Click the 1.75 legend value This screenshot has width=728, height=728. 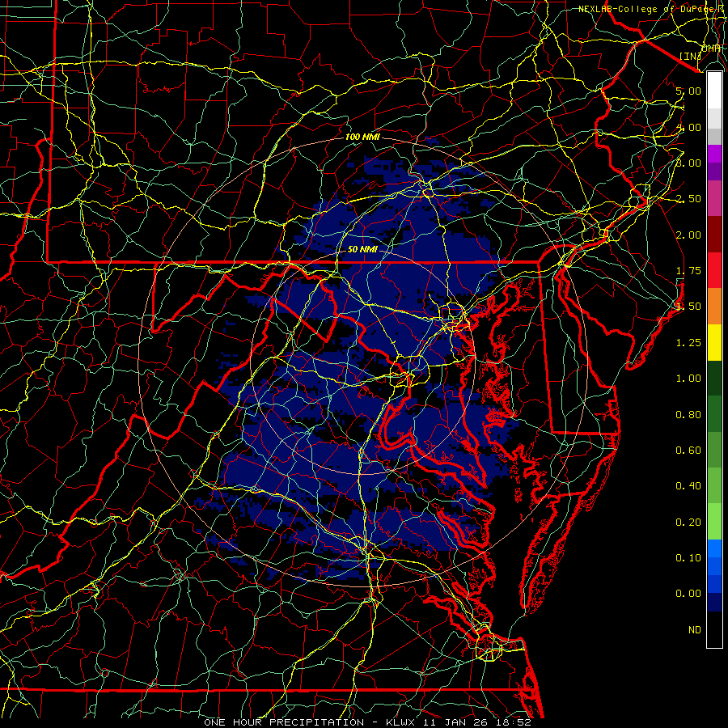tap(688, 271)
